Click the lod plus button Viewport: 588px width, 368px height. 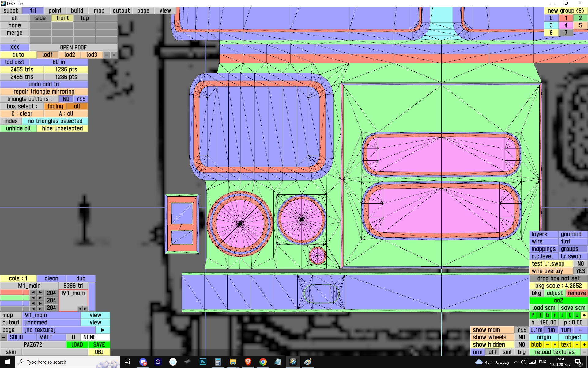point(114,55)
